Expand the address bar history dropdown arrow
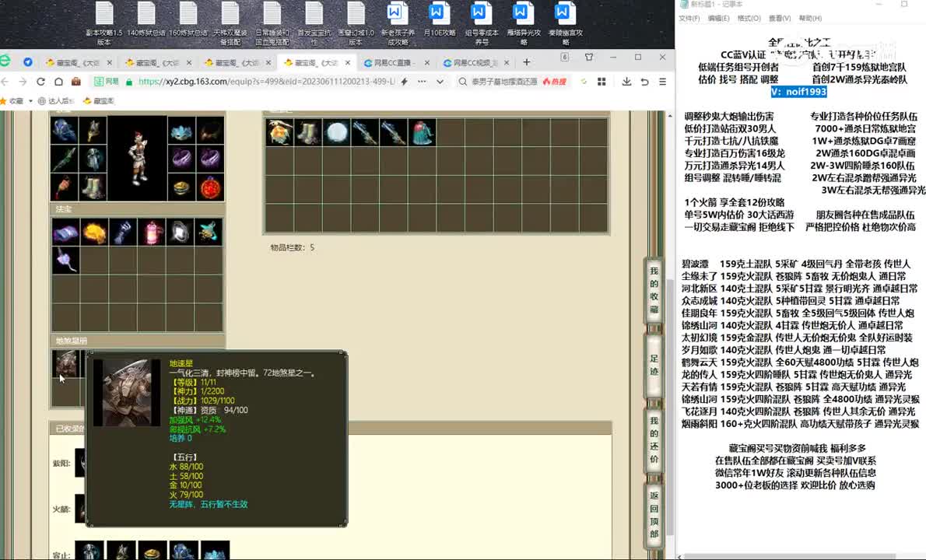Image resolution: width=926 pixels, height=560 pixels. pos(440,82)
